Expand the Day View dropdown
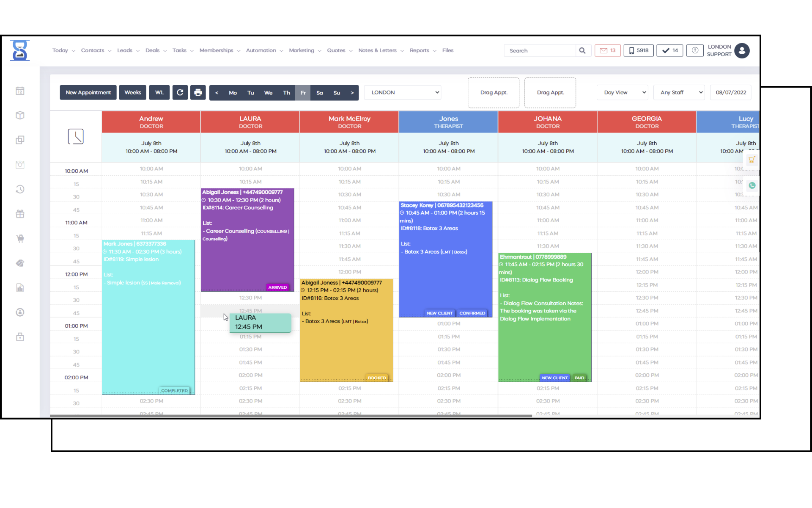The height and width of the screenshot is (508, 812). 622,92
